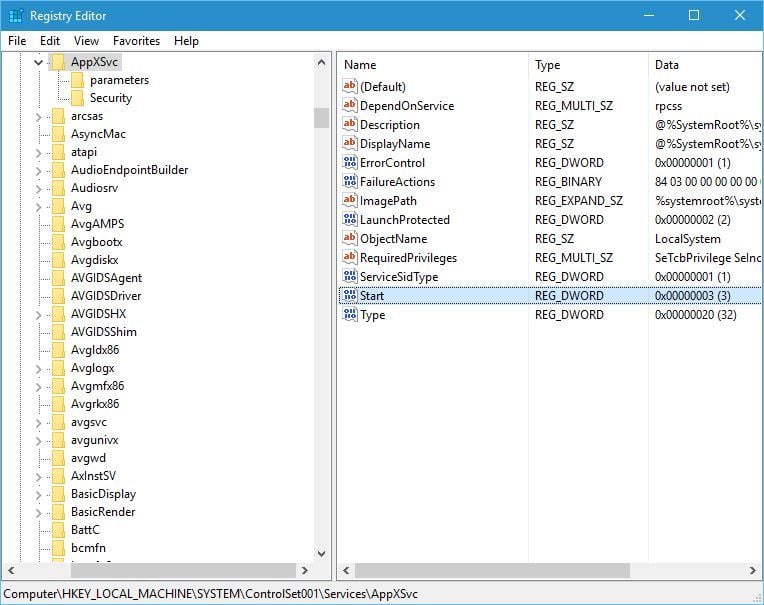Click the tree pane vertical scrollbar thumb
The image size is (764, 605).
[322, 118]
